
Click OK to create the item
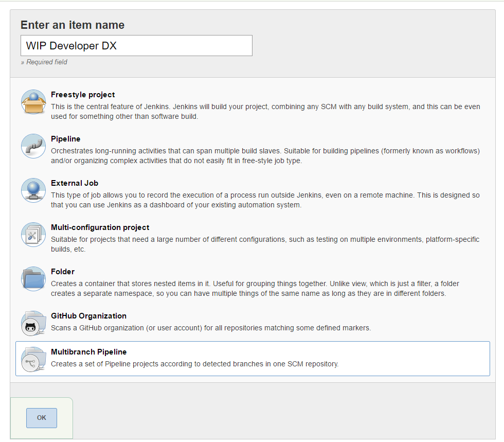pyautogui.click(x=42, y=417)
